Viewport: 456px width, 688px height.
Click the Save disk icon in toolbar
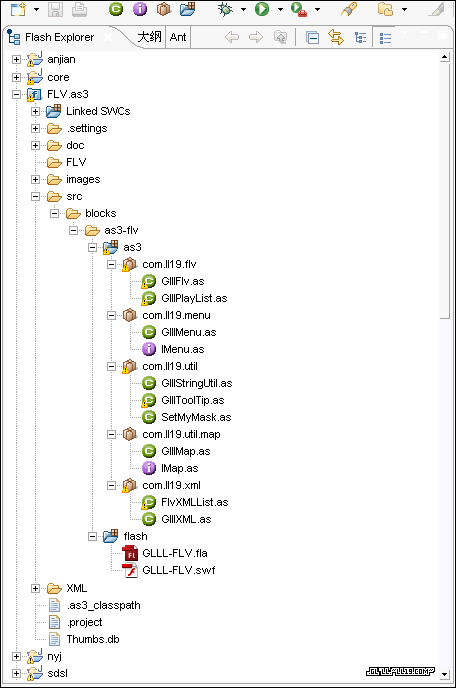55,9
